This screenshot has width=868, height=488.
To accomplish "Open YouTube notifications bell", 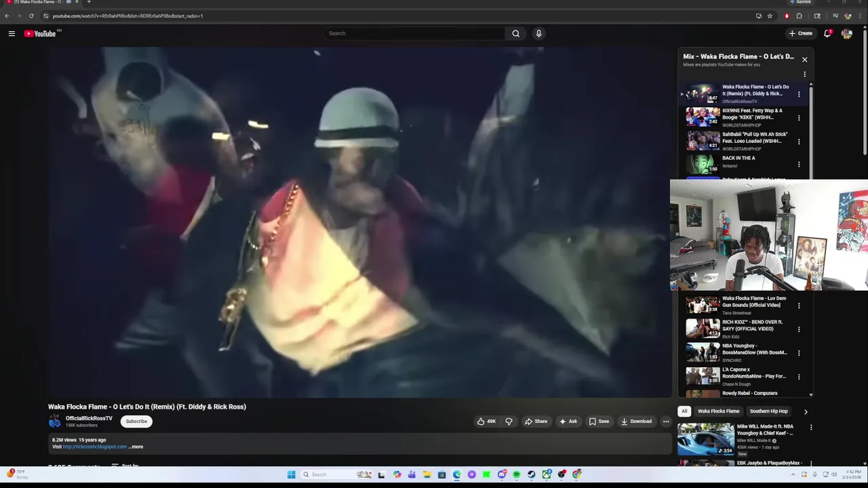I will [827, 33].
